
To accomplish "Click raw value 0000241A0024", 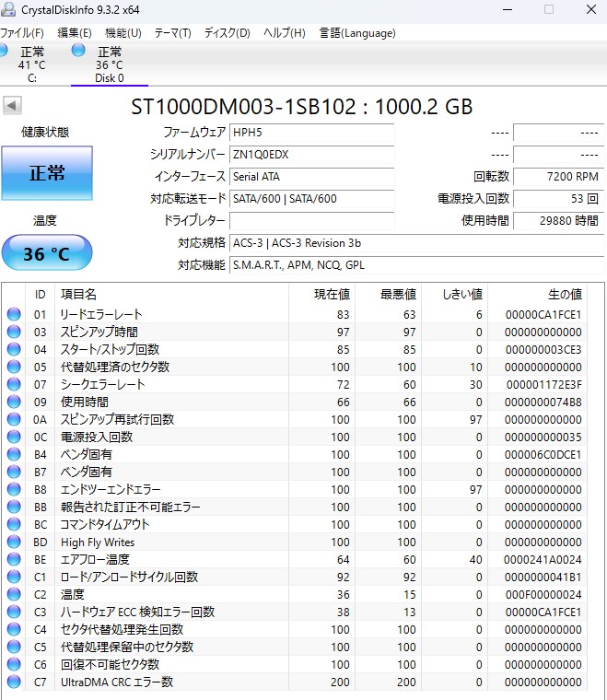I will [x=543, y=559].
